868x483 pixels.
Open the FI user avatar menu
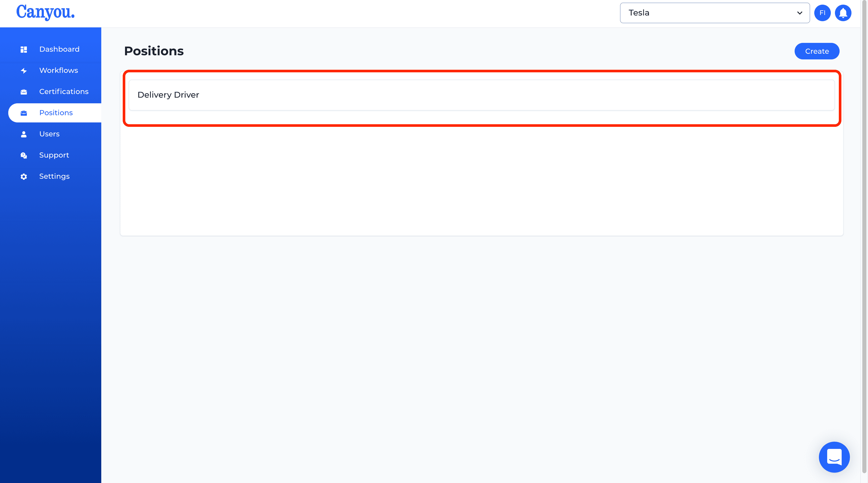822,13
